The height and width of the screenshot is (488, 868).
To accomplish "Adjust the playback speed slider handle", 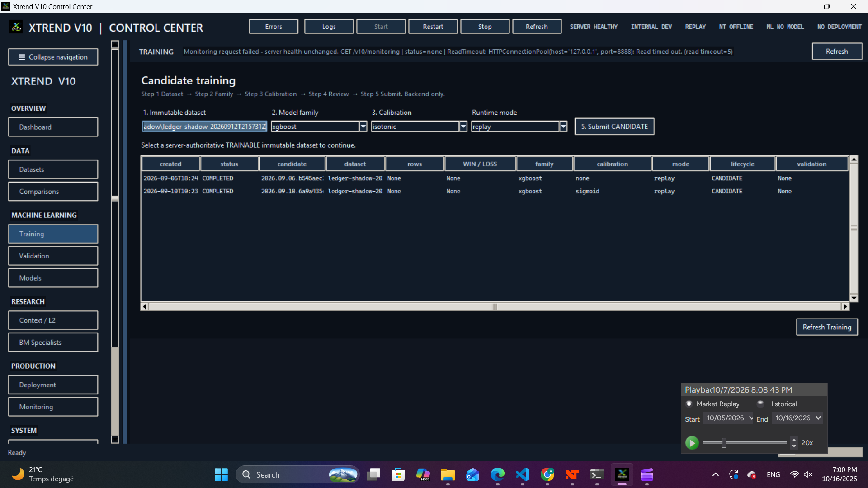I will tap(724, 443).
